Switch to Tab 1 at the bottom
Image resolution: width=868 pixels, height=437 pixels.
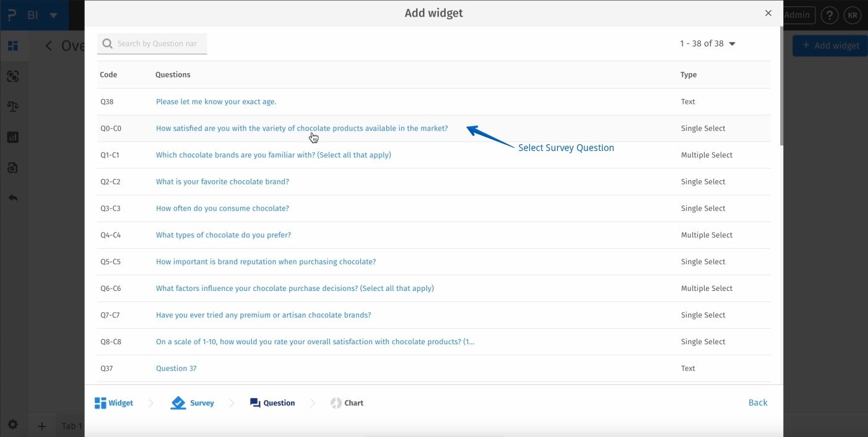click(71, 426)
